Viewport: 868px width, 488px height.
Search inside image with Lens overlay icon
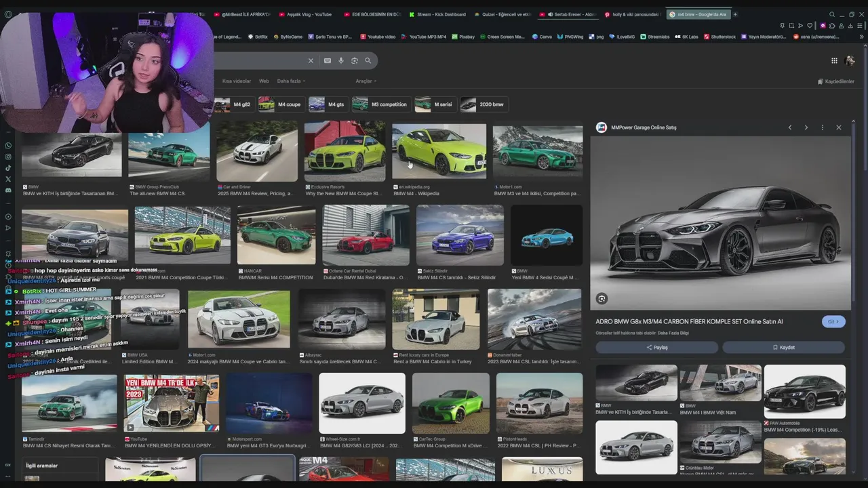(601, 298)
